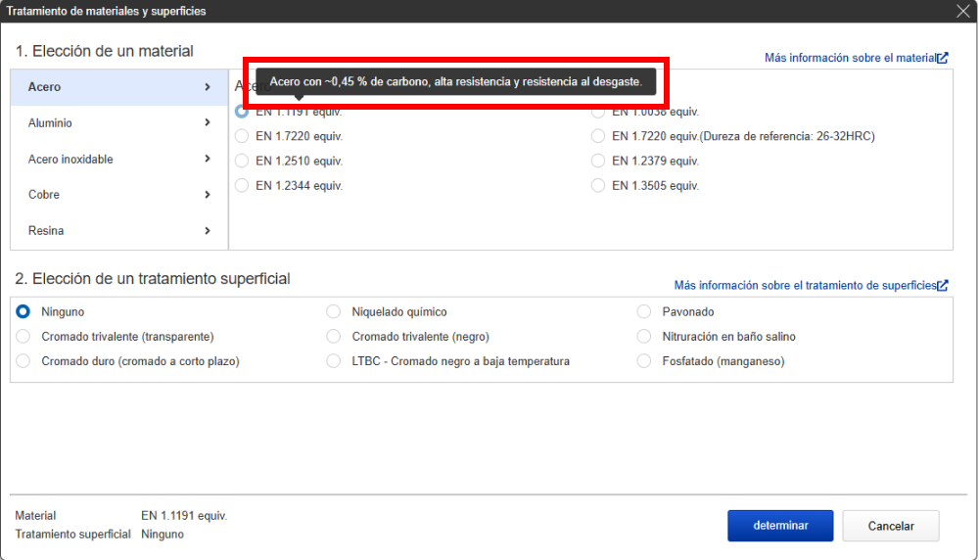Select Niquelado químico surface treatment
This screenshot has height=560, width=979.
333,312
